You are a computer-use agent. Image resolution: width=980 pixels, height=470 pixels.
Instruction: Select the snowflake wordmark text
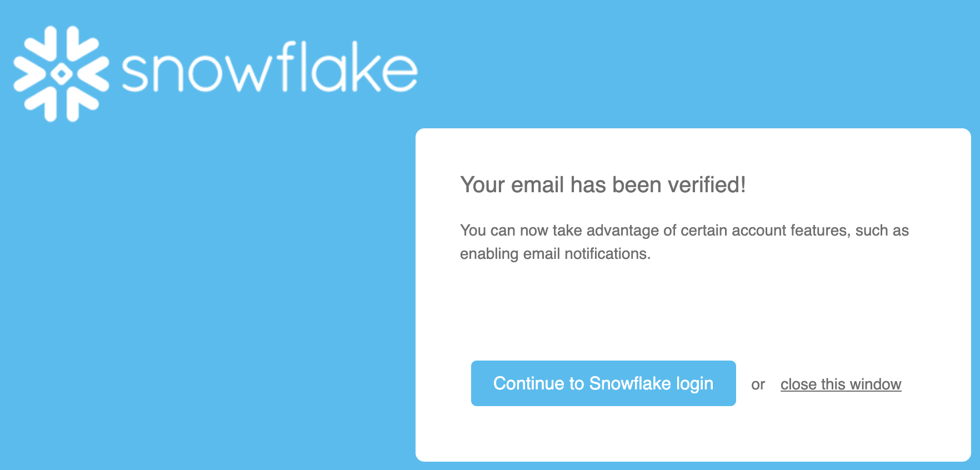[x=269, y=69]
